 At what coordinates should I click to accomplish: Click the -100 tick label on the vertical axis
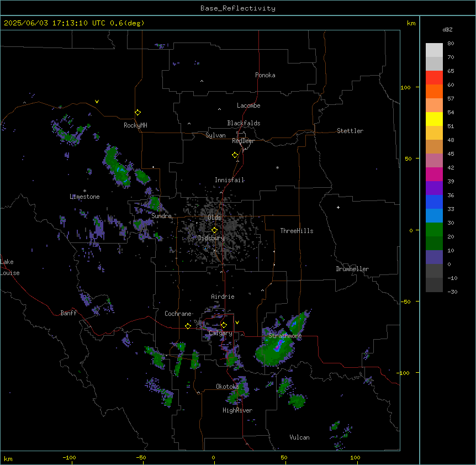(x=404, y=373)
